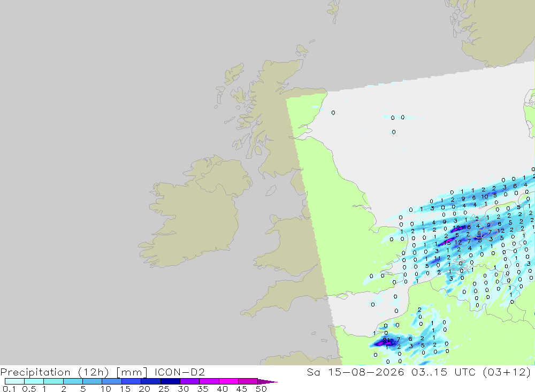Viewport: 535px width, 392px height.
Task: Click the 10–15 mm legend color swatch
Action: [x=112, y=381]
